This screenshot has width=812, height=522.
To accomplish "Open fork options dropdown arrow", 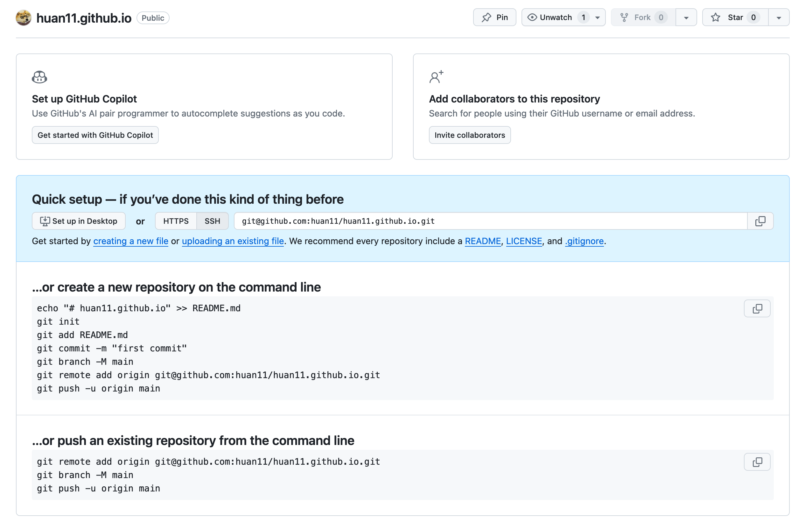I will (686, 17).
